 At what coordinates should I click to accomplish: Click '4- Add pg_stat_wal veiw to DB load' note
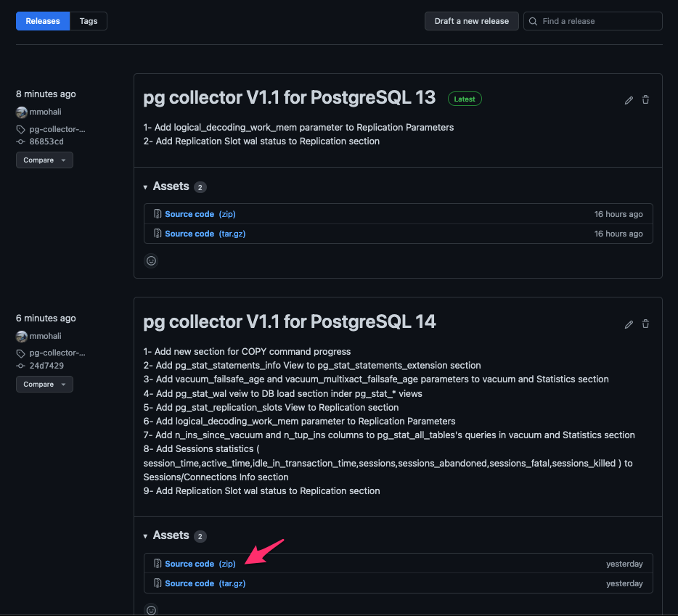283,393
